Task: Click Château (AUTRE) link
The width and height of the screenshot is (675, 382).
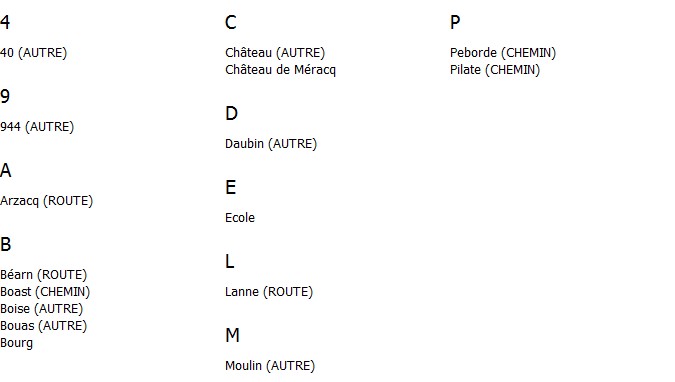Action: click(x=275, y=53)
